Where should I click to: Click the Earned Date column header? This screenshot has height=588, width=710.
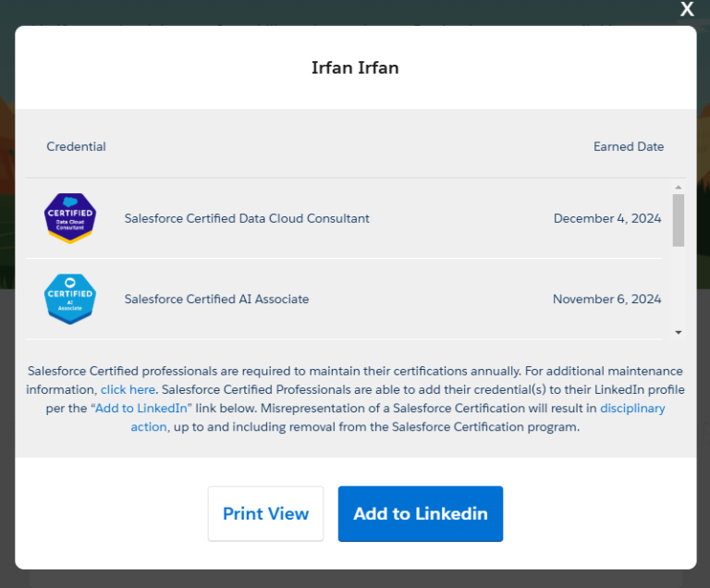click(629, 146)
